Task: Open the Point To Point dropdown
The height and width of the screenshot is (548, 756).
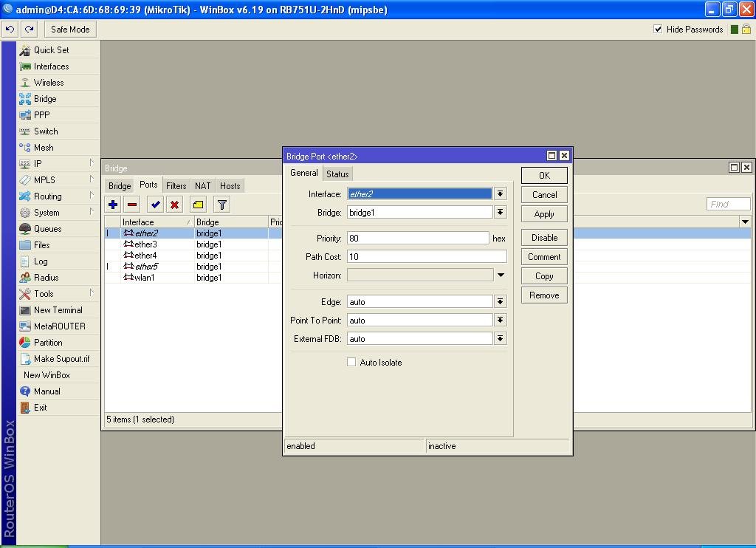Action: [501, 320]
